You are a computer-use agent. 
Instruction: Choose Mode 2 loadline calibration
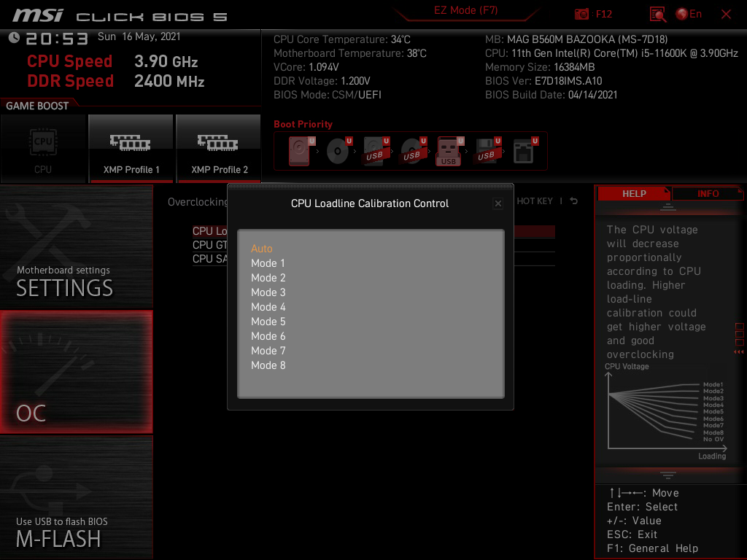[268, 278]
